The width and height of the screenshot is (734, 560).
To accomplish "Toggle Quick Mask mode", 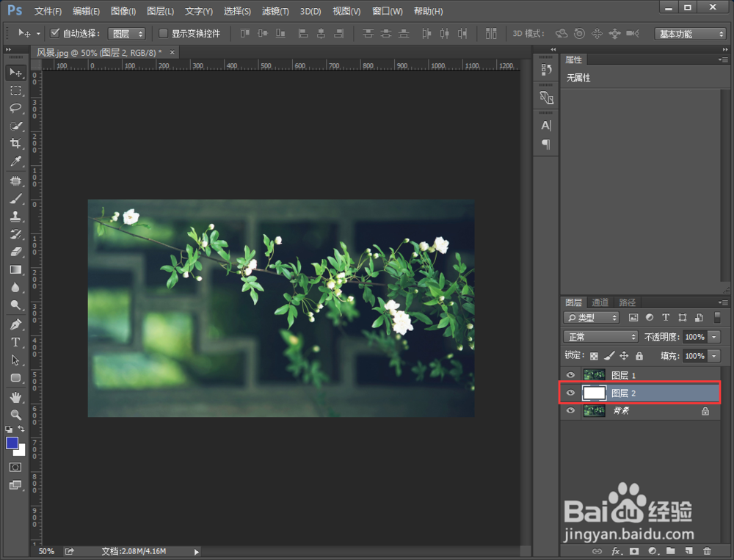I will click(x=15, y=468).
